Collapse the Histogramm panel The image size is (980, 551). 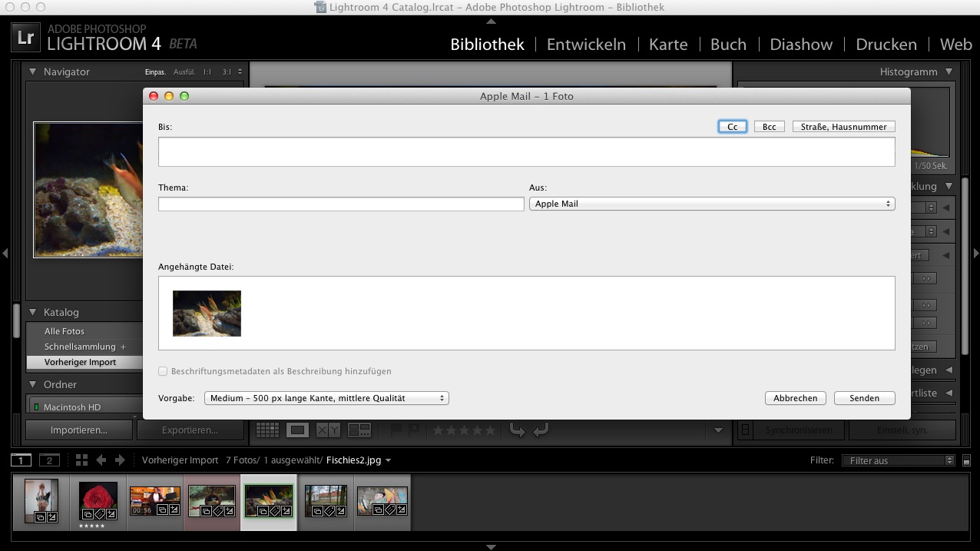949,71
